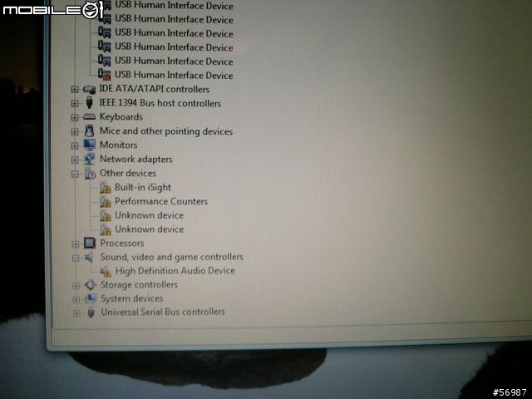
Task: Select the 'Storage controllers' label
Action: point(139,284)
